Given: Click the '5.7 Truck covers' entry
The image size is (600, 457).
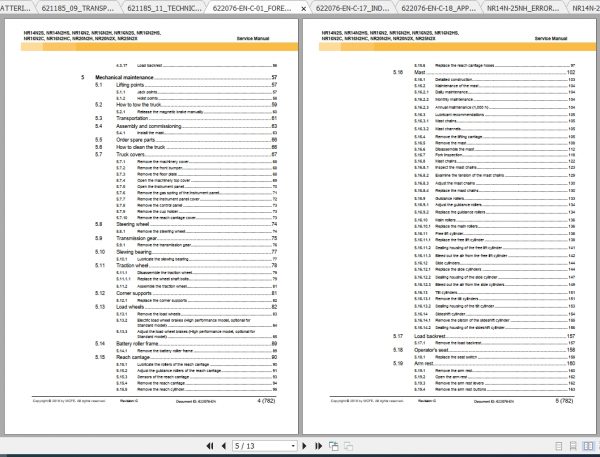Looking at the screenshot, I should 186,154.
